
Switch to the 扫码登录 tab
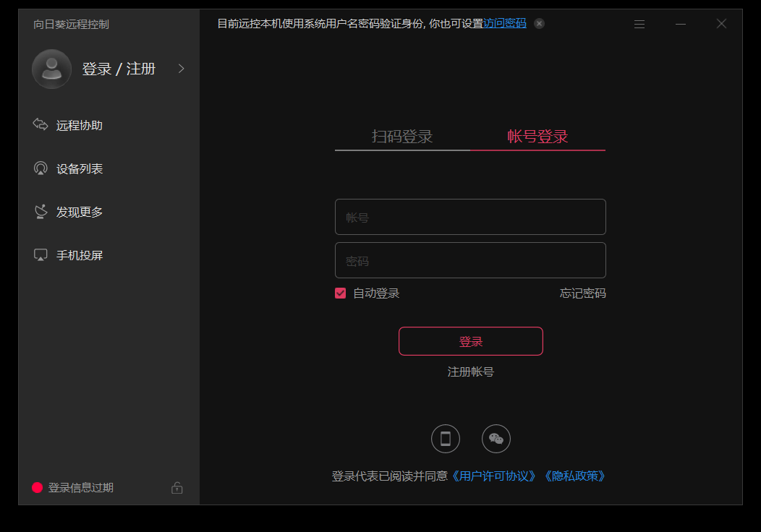pos(402,137)
